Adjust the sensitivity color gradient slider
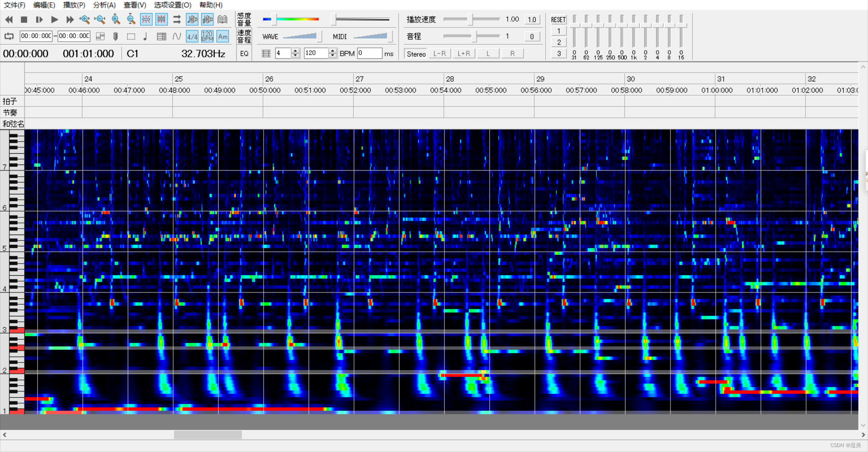The height and width of the screenshot is (452, 868). pyautogui.click(x=291, y=19)
